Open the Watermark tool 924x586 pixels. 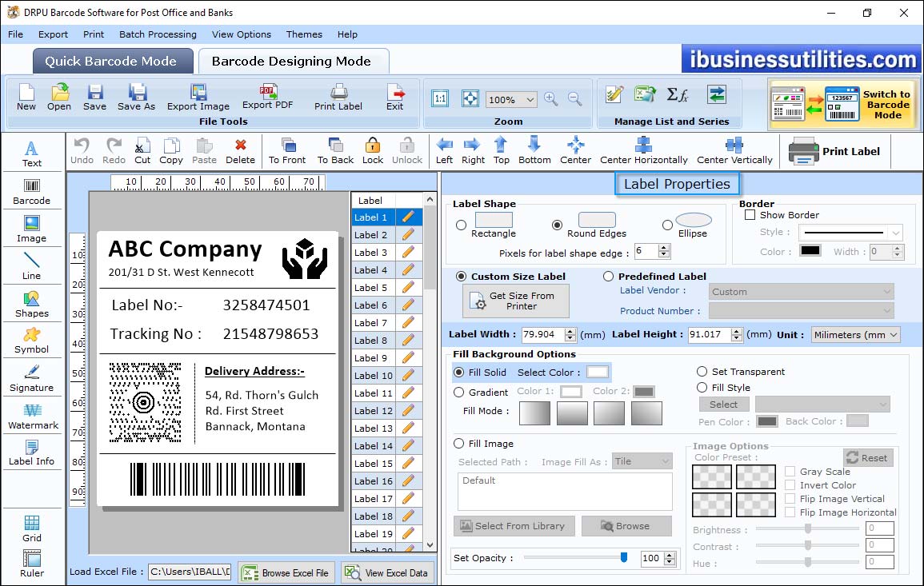[x=33, y=416]
